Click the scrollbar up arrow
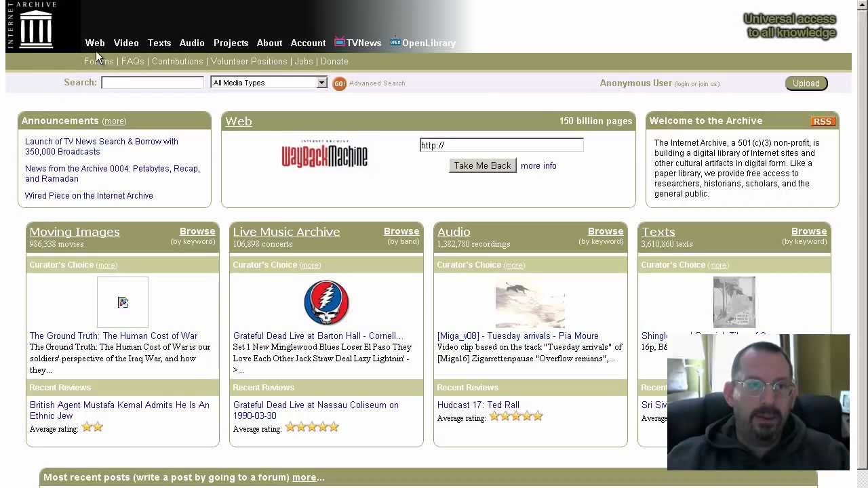Image resolution: width=868 pixels, height=488 pixels. 862,5
